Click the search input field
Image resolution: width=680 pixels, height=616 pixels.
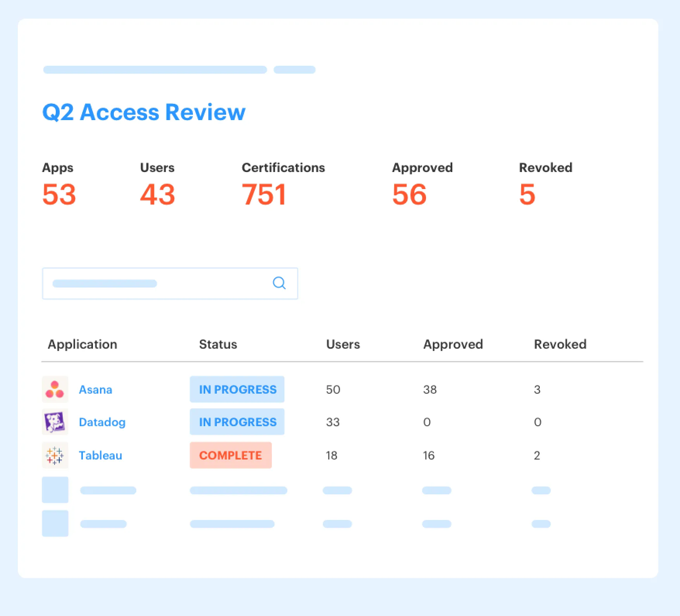tap(155, 283)
